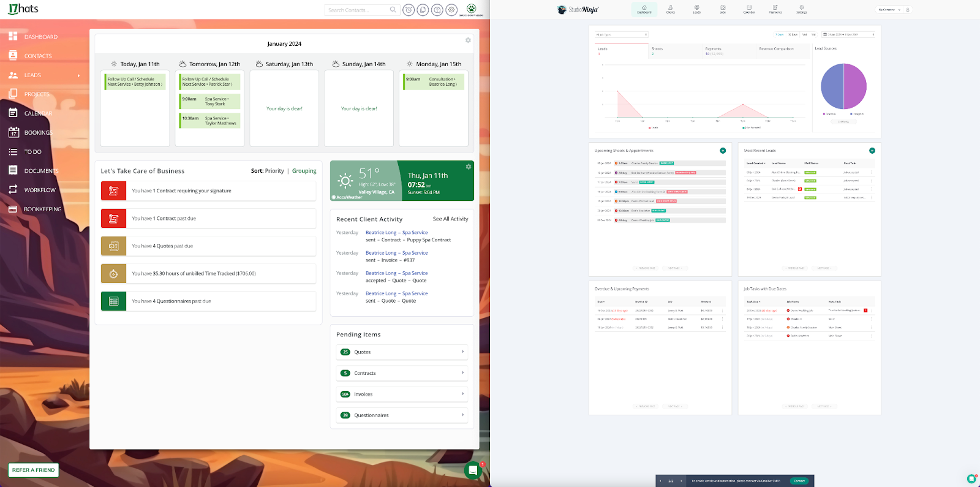Switch chart range to 30 Days
980x487 pixels.
(793, 35)
